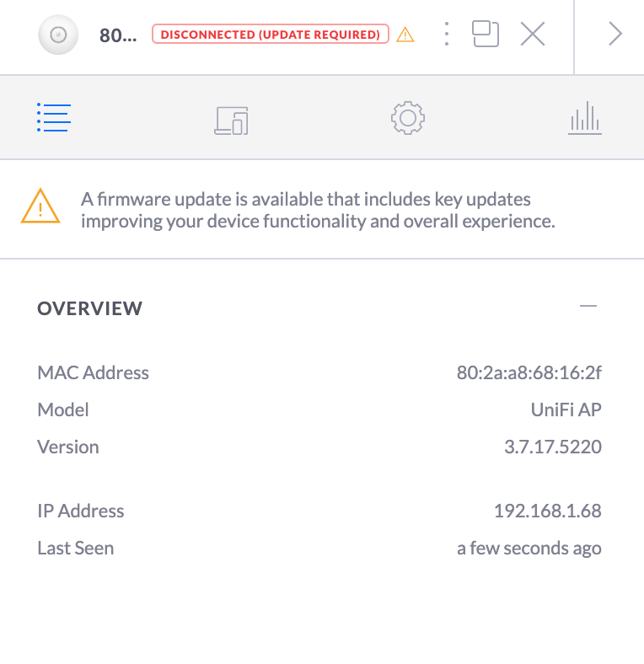Click the truncated device name 80...
Screen dimensions: 644x664
(x=117, y=35)
